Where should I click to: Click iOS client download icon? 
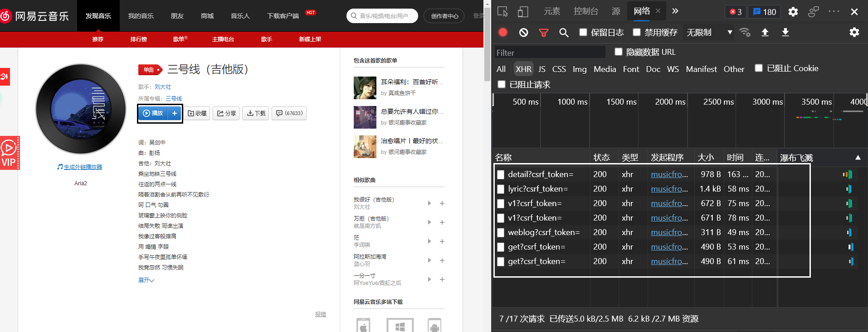[x=363, y=326]
